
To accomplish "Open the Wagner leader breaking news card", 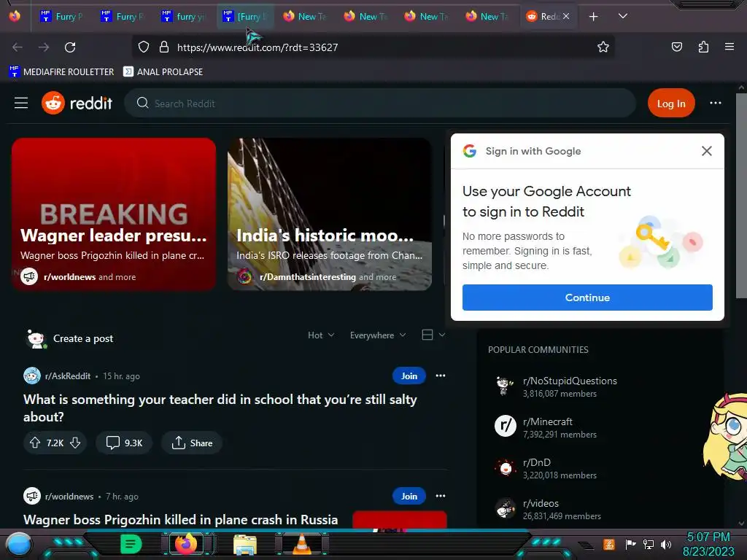I will (113, 214).
